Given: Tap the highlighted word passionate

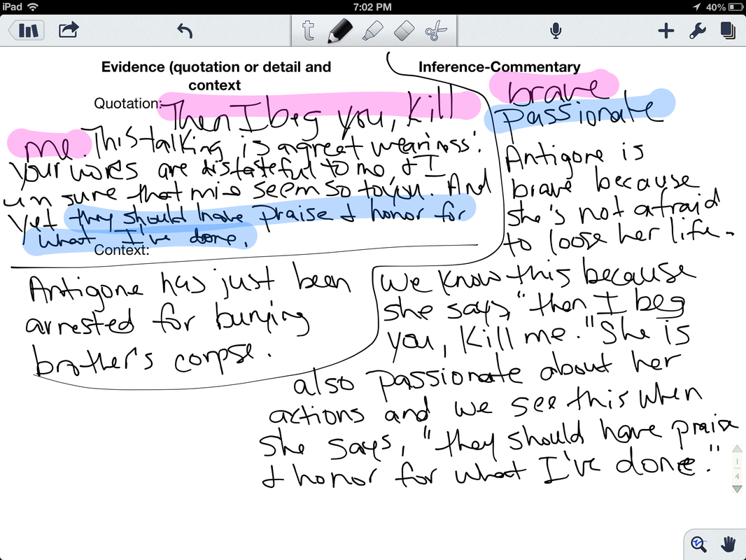Looking at the screenshot, I should click(580, 113).
